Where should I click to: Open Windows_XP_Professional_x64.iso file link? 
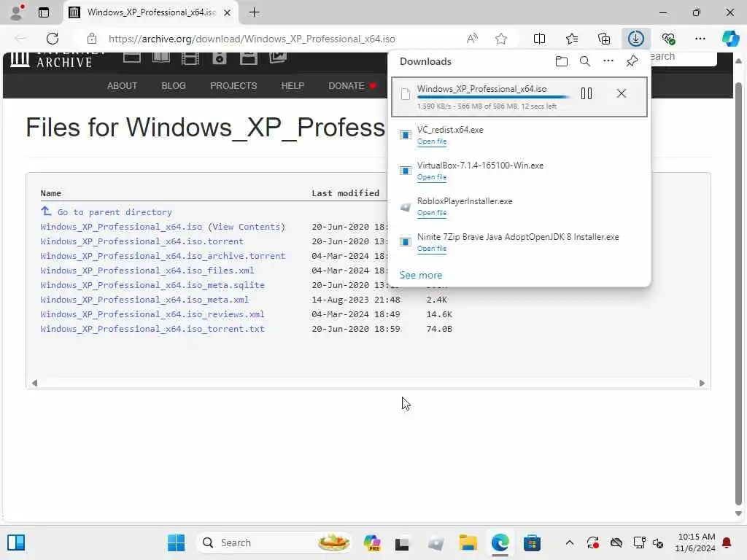tap(121, 227)
